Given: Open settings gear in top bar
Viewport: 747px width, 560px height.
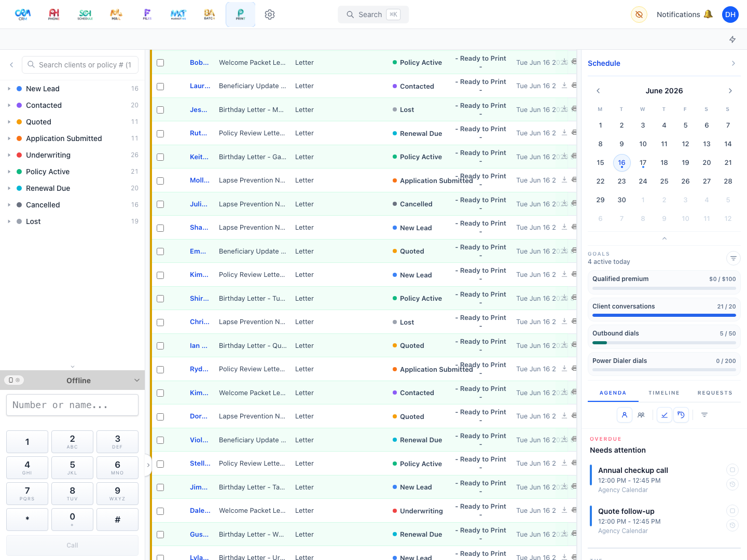Looking at the screenshot, I should (270, 15).
